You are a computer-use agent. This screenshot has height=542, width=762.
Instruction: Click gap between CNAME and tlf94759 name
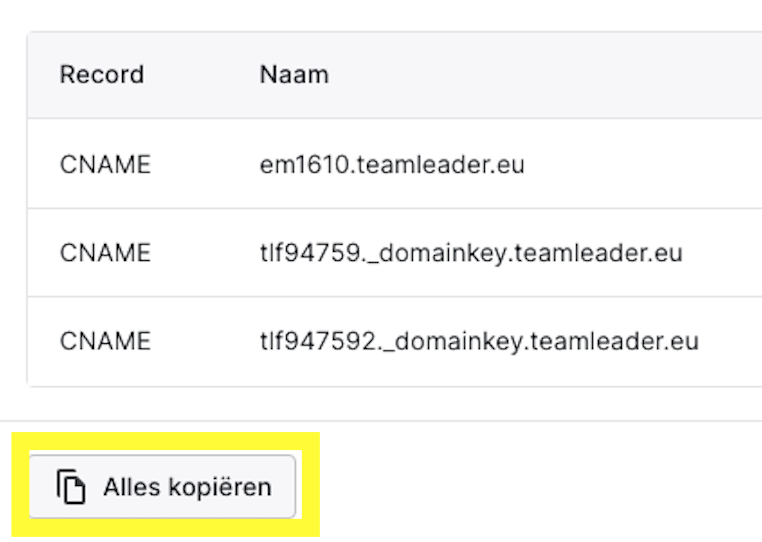(205, 253)
